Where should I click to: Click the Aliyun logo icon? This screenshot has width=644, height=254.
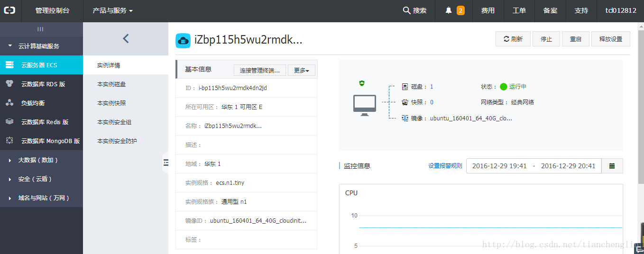(x=10, y=10)
